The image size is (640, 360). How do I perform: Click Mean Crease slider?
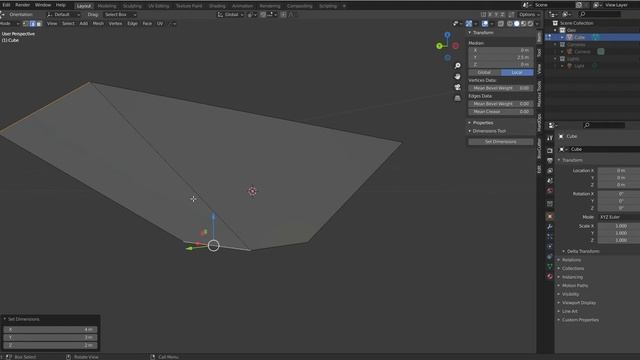501,111
